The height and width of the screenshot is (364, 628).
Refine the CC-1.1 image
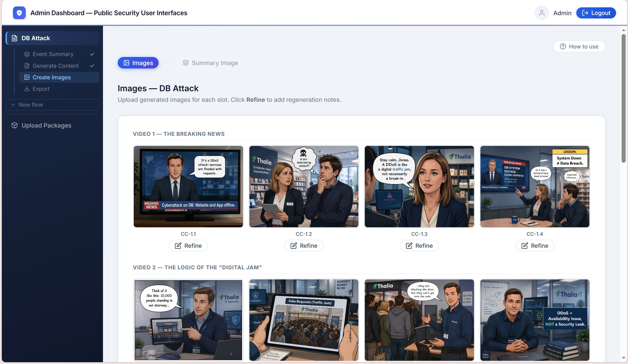(x=188, y=246)
